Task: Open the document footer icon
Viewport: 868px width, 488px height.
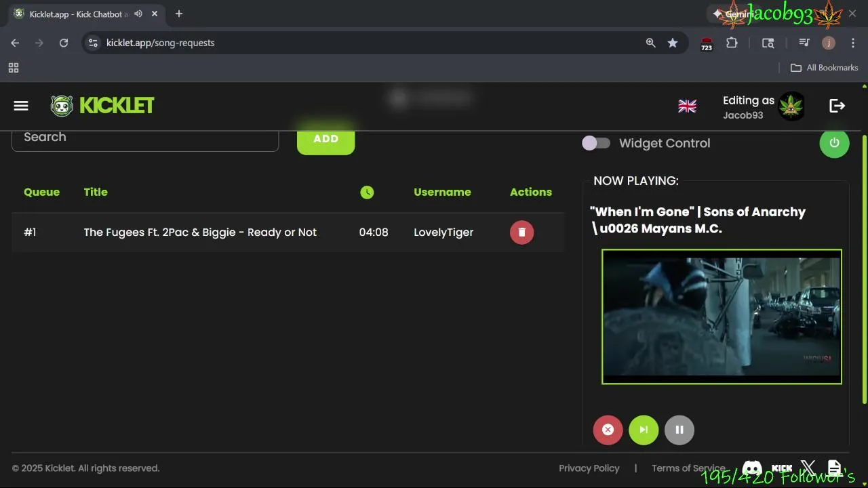Action: tap(834, 468)
